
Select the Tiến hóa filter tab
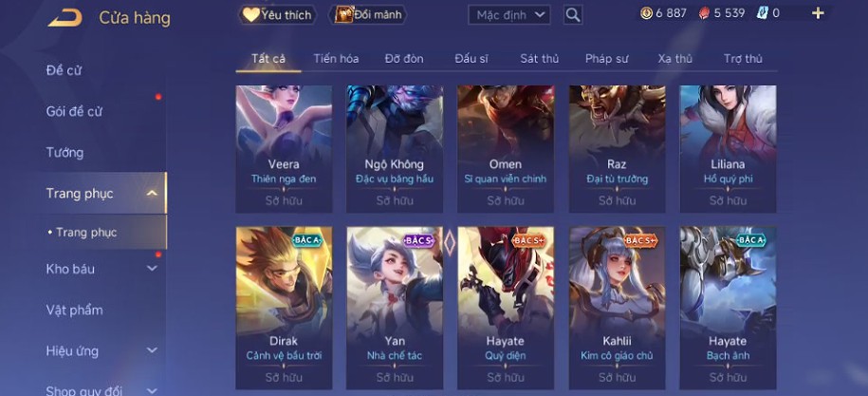[x=336, y=59]
